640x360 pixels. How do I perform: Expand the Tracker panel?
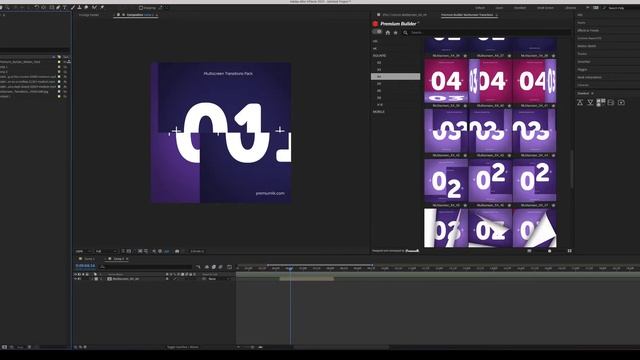pos(582,54)
